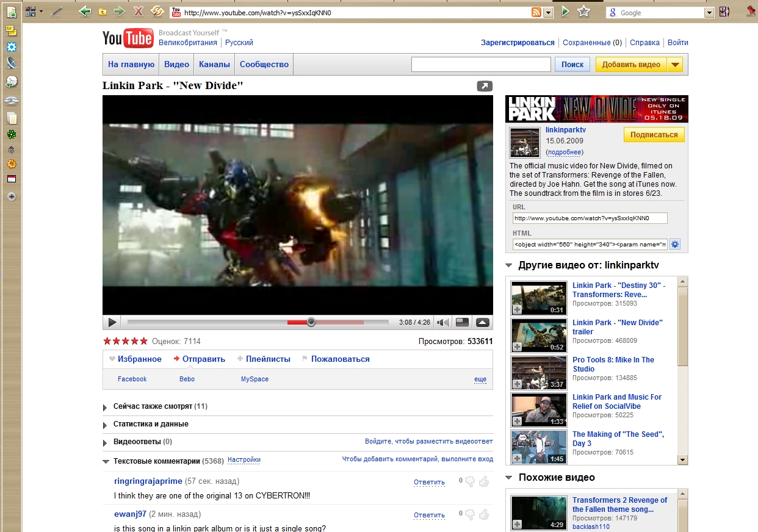Open the speed dial panels dropdown arrow
Image resolution: width=758 pixels, height=532 pixels.
tap(41, 12)
